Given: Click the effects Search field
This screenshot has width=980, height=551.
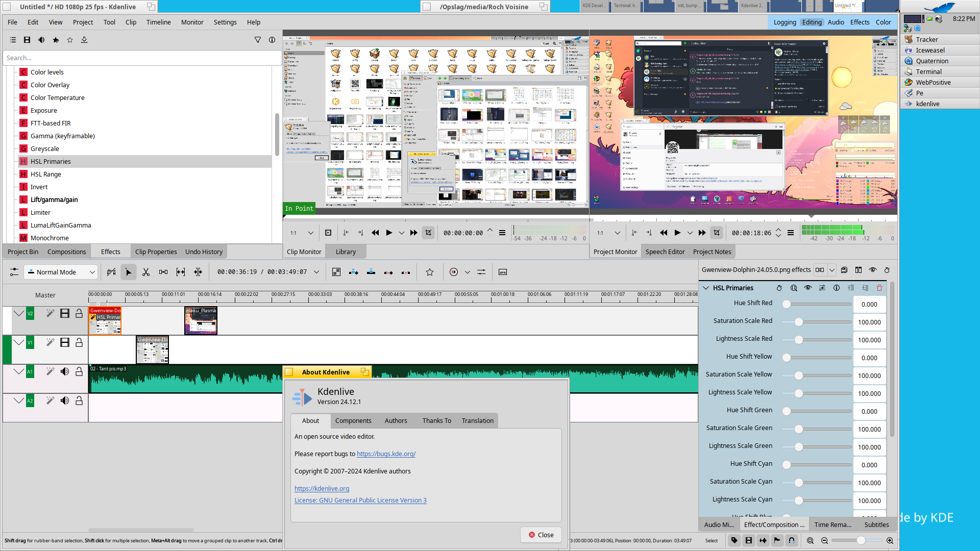Looking at the screenshot, I should tap(142, 58).
